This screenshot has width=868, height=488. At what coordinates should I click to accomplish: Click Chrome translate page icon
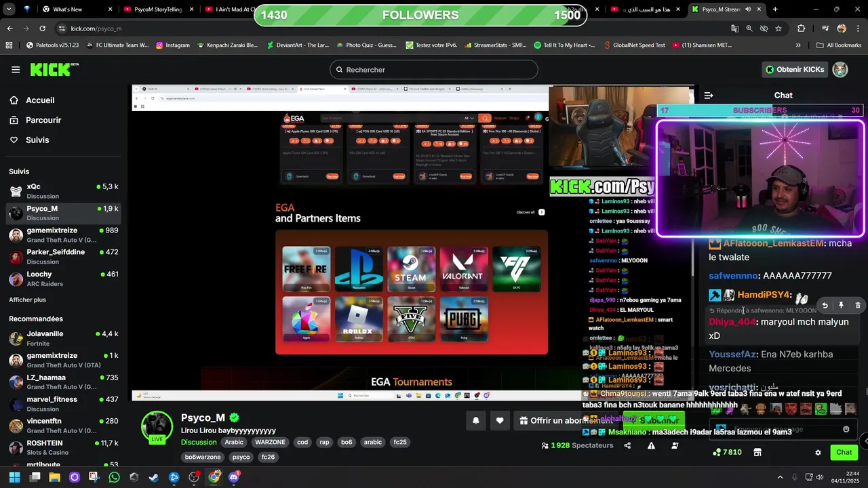click(734, 28)
